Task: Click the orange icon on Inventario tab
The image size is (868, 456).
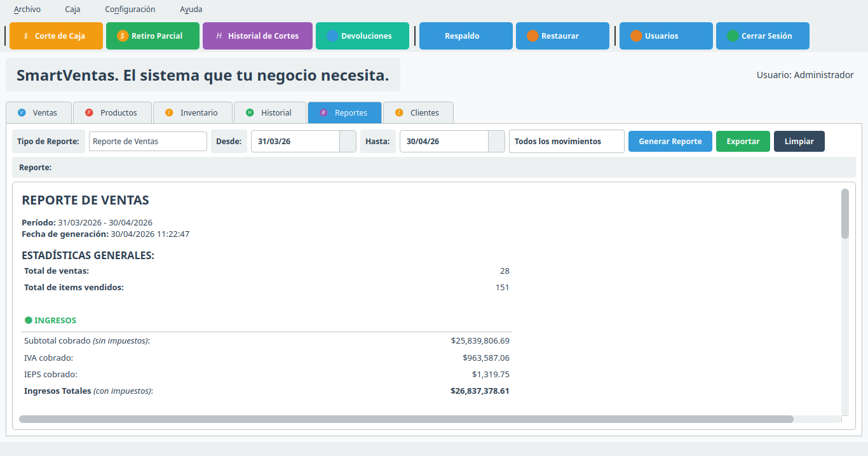Action: [169, 112]
